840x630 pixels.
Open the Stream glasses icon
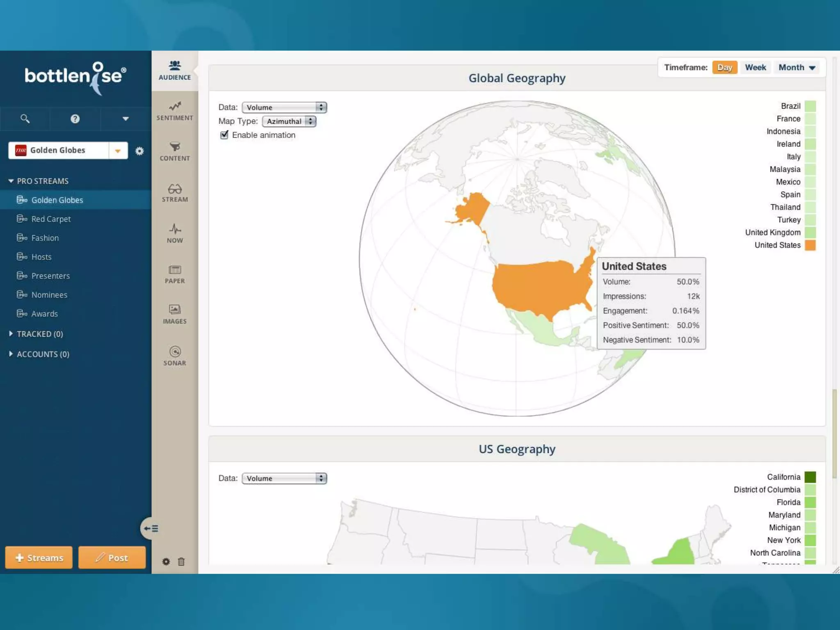coord(175,189)
